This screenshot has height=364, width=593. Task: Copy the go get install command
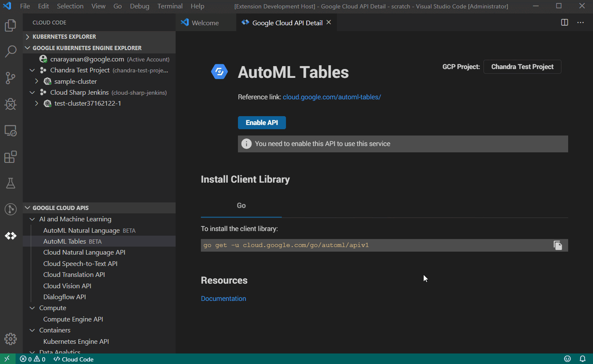point(558,245)
